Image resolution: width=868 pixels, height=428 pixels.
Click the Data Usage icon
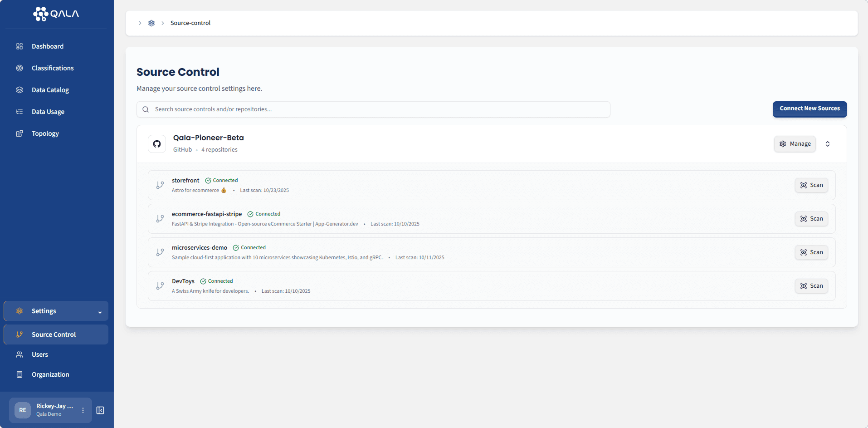click(20, 111)
